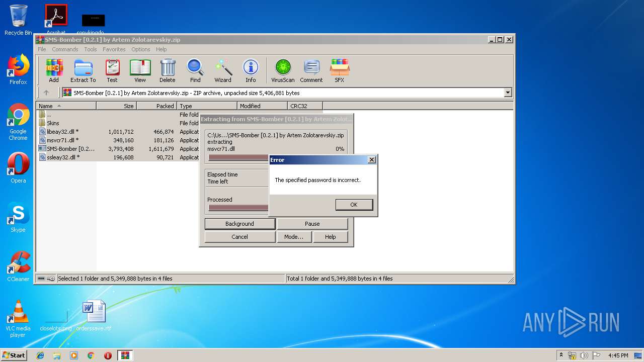Click the Test archive icon
Image resolution: width=644 pixels, height=362 pixels.
pyautogui.click(x=112, y=70)
